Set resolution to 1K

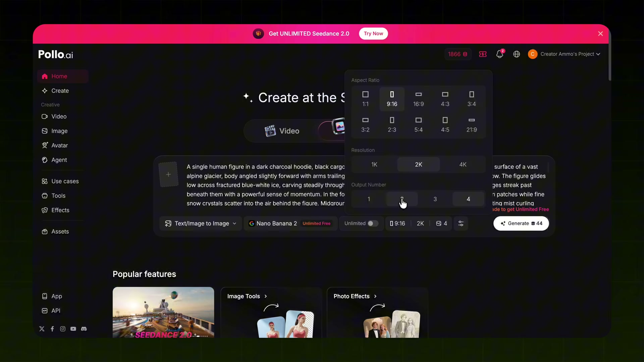(374, 165)
